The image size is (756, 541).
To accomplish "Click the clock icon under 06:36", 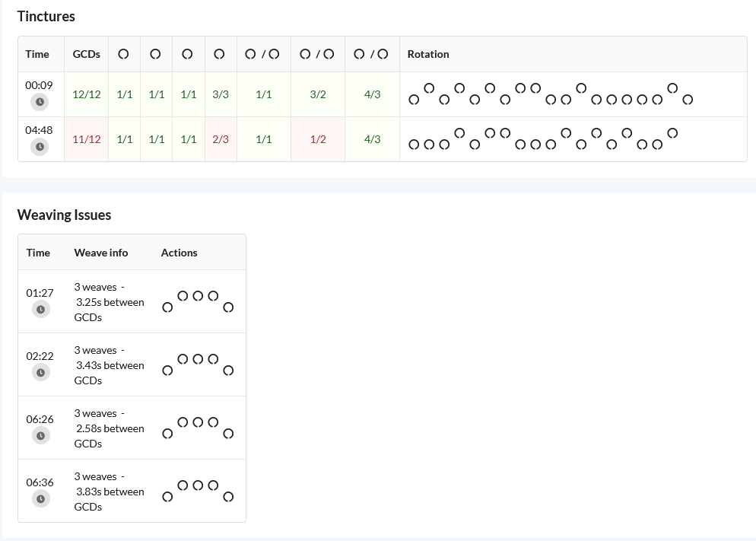I will tap(41, 499).
